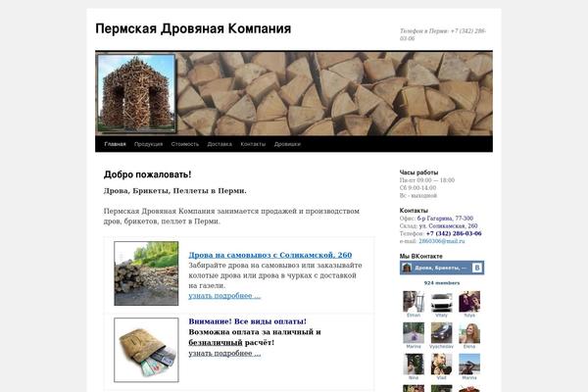Click the безналичный underlined word

tap(216, 342)
